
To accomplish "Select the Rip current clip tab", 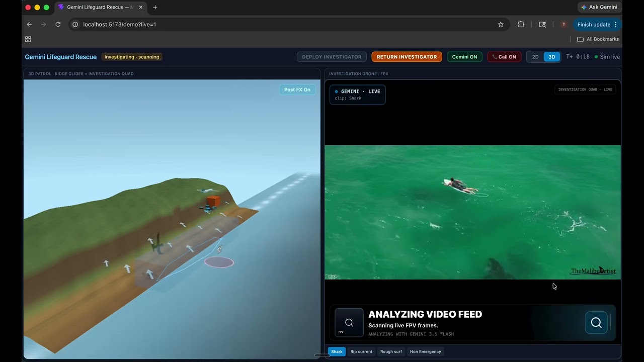I will (361, 351).
